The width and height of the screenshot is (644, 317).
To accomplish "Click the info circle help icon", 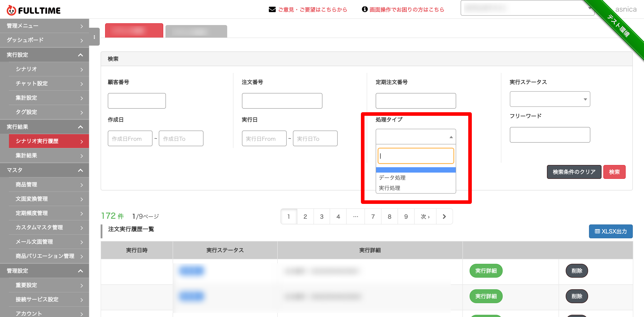I will [365, 9].
